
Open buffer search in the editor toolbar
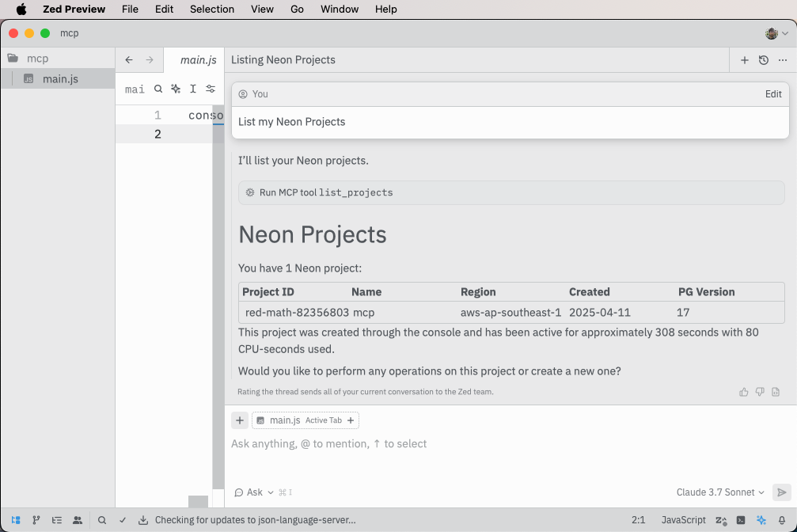click(x=158, y=89)
